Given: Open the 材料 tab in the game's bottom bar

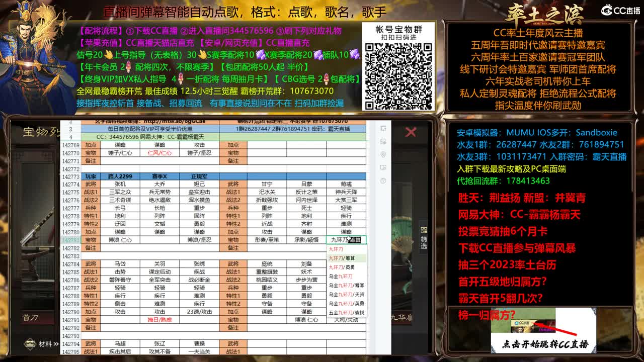Looking at the screenshot, I should click(x=41, y=344).
